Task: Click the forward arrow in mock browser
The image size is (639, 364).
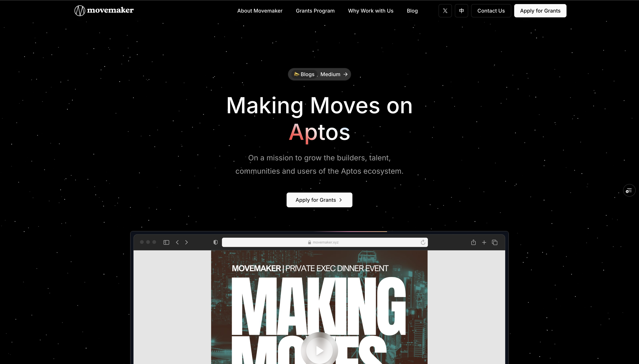Action: (186, 242)
